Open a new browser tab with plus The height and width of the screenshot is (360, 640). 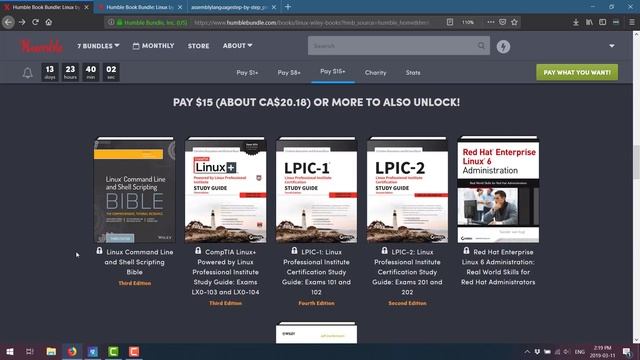(x=288, y=7)
